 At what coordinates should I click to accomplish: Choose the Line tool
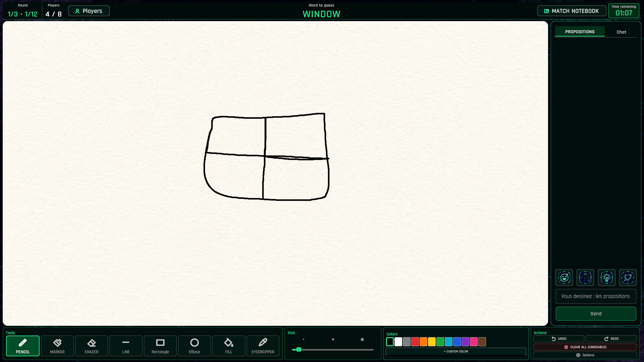(x=126, y=346)
